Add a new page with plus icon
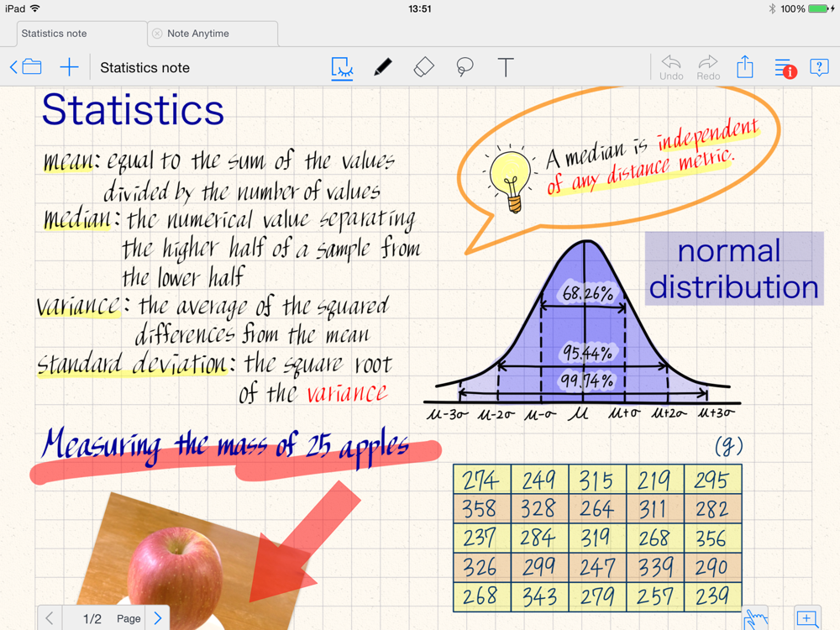 click(69, 67)
